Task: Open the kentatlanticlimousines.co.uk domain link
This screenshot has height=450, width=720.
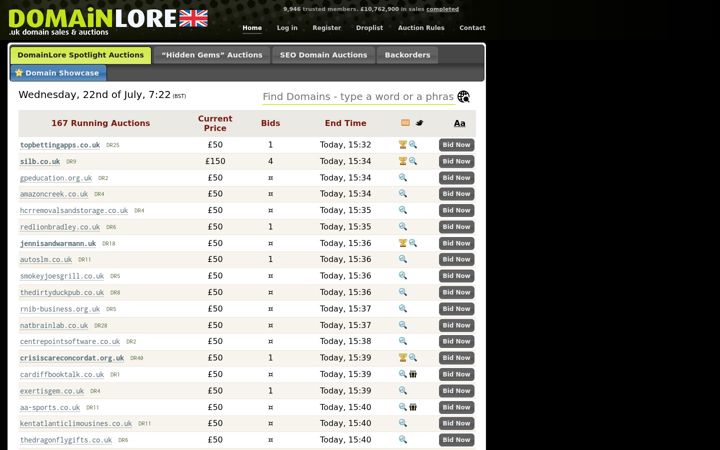Action: 76,423
